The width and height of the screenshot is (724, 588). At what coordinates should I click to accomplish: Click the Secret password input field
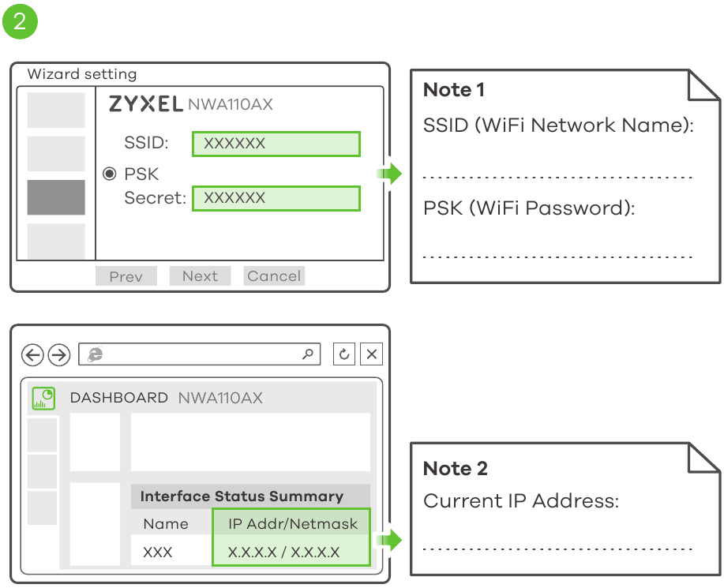[276, 198]
